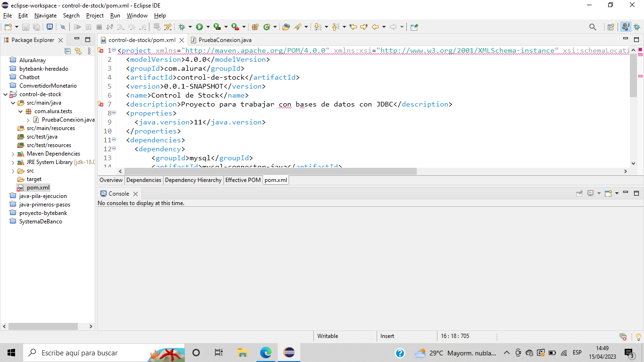Fold the dependencies block on line 11
This screenshot has height=362, width=644.
[x=114, y=140]
